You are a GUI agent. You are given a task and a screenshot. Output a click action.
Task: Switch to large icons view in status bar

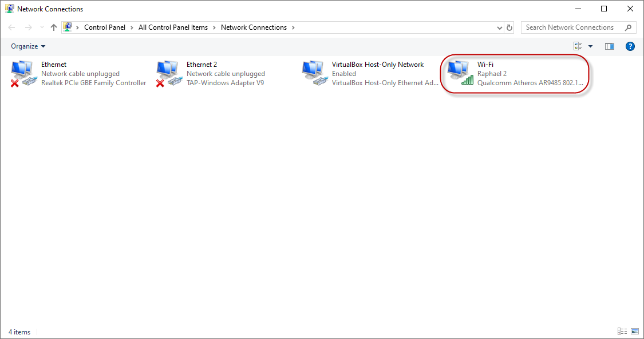coord(634,332)
